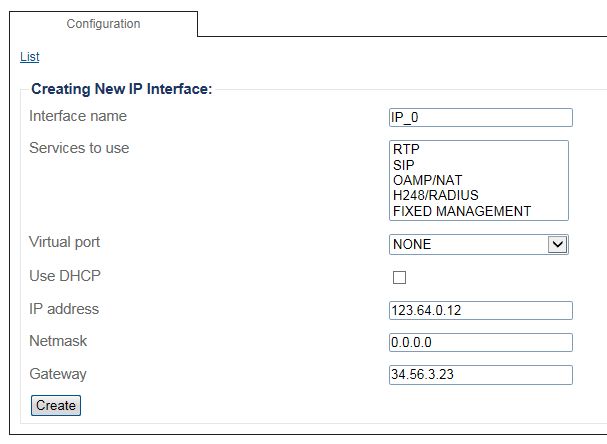Click the Use DHCP label text
The image size is (607, 444).
pyautogui.click(x=65, y=276)
